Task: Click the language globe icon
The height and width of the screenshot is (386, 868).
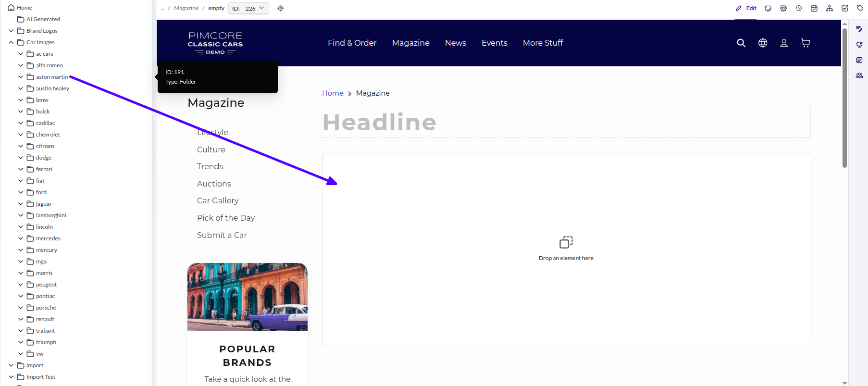Action: 763,43
